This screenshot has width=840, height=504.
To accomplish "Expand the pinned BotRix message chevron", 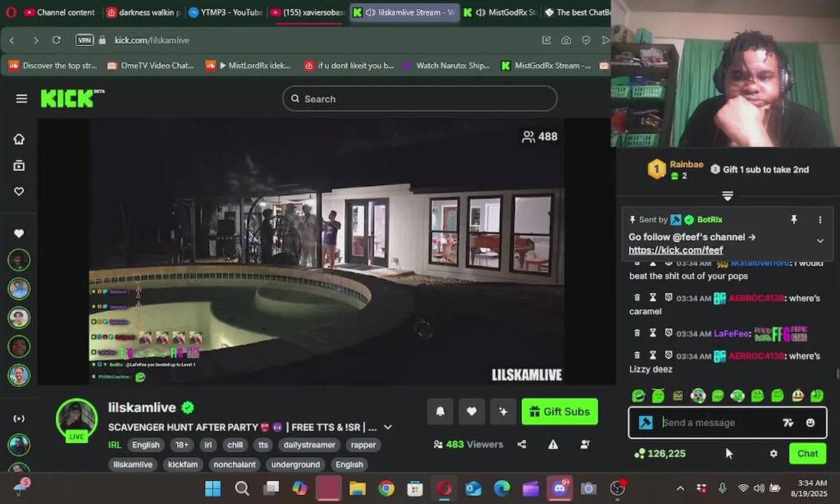I will [x=820, y=241].
